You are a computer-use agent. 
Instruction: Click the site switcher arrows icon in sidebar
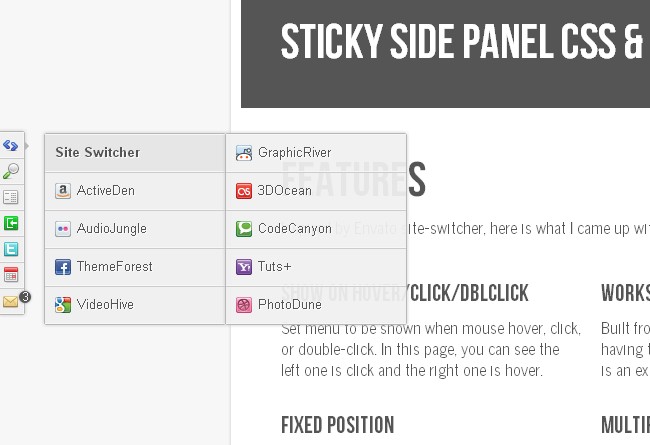pos(11,145)
